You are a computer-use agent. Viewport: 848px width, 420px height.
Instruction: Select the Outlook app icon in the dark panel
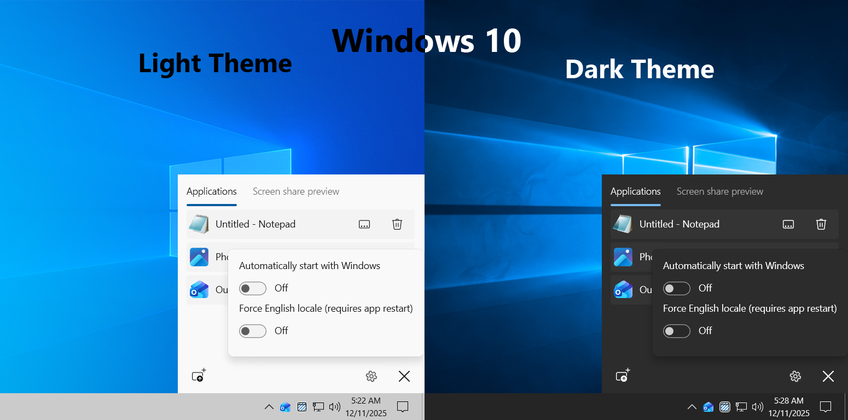(623, 290)
